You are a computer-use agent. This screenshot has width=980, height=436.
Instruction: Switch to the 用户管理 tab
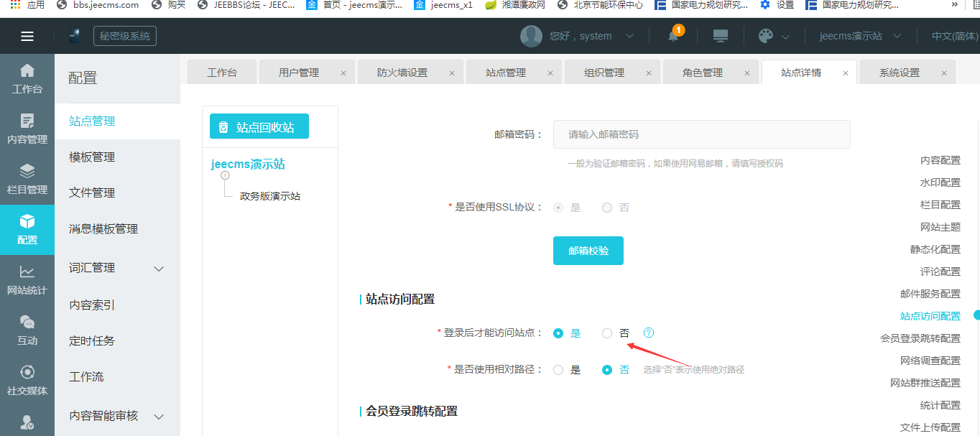(299, 73)
